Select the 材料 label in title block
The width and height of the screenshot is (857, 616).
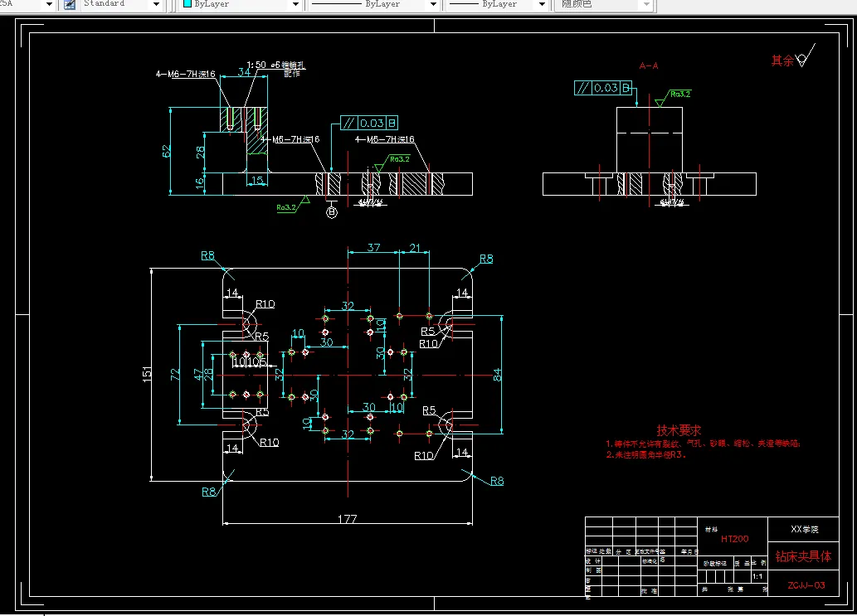tap(711, 530)
